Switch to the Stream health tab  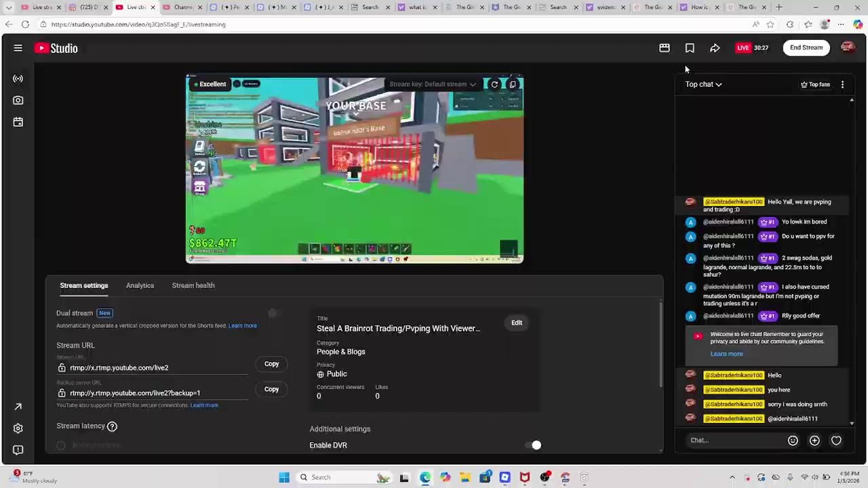coord(193,285)
